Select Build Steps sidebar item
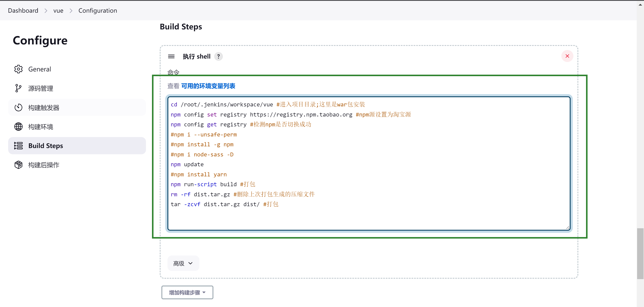644x307 pixels. [x=77, y=146]
